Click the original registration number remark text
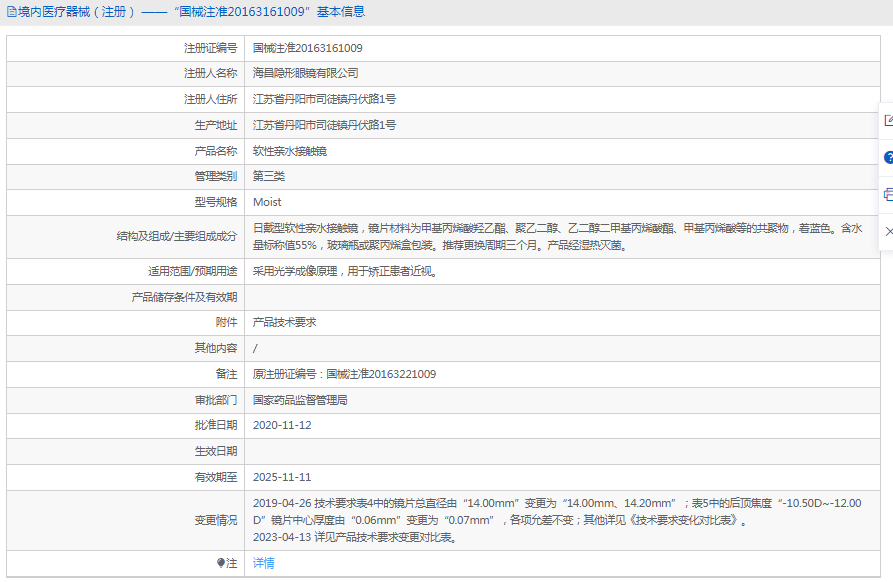The height and width of the screenshot is (582, 893). (344, 374)
